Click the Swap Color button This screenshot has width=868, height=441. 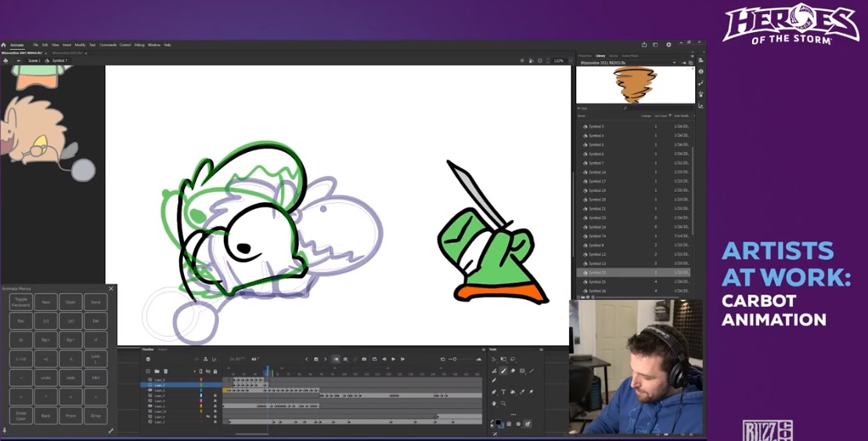(21, 415)
